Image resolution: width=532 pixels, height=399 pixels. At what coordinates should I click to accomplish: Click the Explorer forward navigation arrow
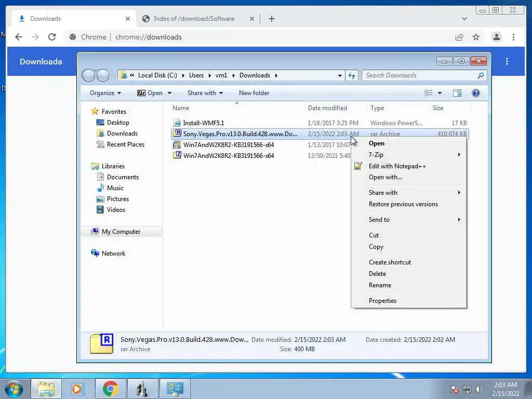[x=103, y=75]
